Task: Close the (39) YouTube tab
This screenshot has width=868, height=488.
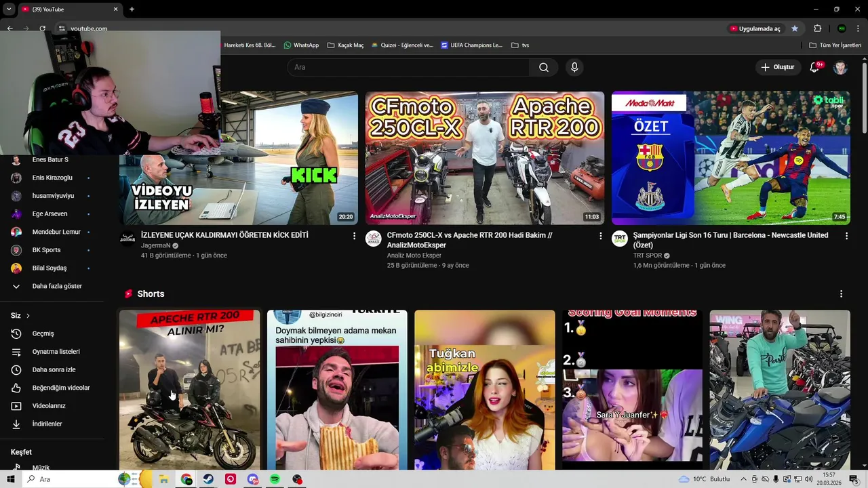Action: (x=115, y=9)
